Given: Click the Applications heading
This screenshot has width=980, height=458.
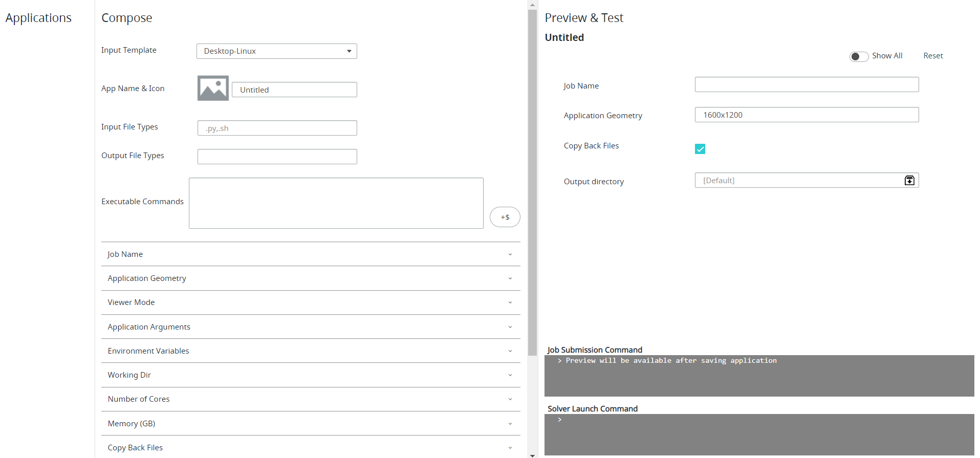Looking at the screenshot, I should click(38, 18).
